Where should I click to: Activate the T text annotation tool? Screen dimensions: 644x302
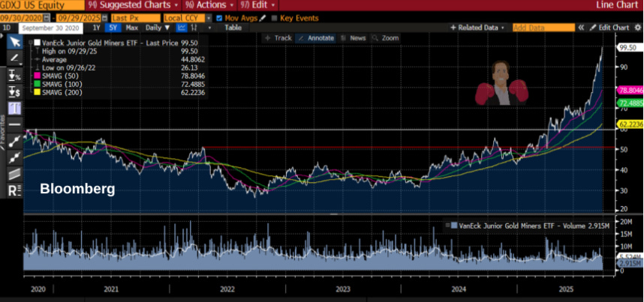pos(15,108)
